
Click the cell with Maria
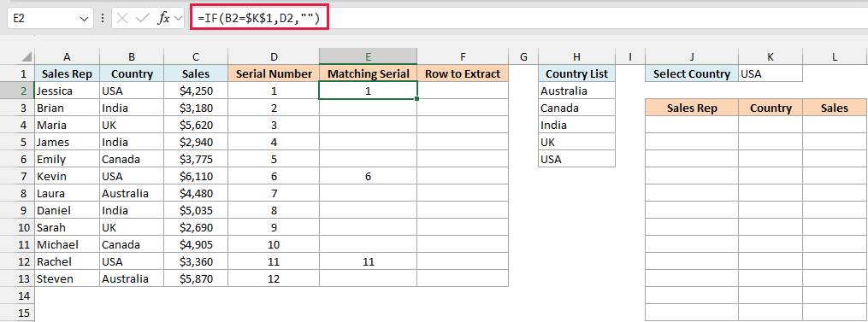coord(67,125)
